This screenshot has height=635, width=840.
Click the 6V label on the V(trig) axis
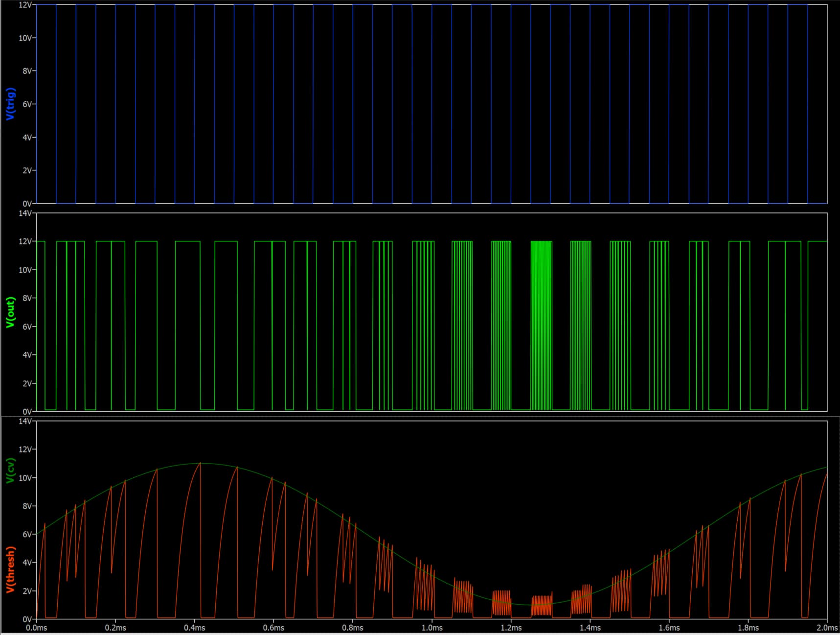(x=27, y=104)
